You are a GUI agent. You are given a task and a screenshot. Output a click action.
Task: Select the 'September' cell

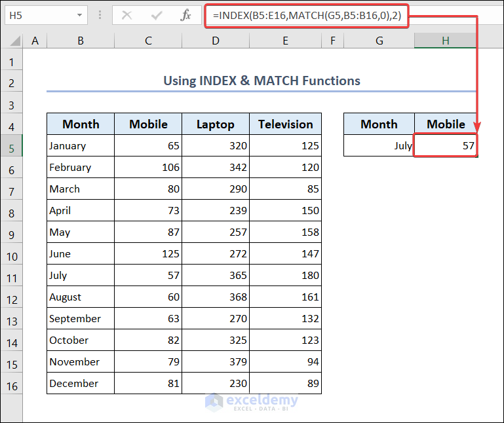point(81,318)
